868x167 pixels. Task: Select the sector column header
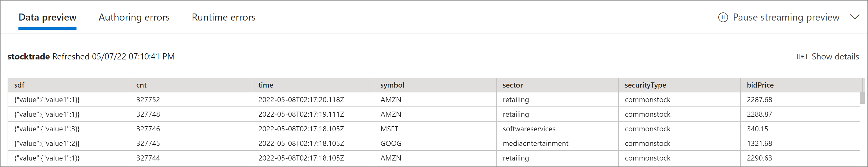(x=512, y=85)
